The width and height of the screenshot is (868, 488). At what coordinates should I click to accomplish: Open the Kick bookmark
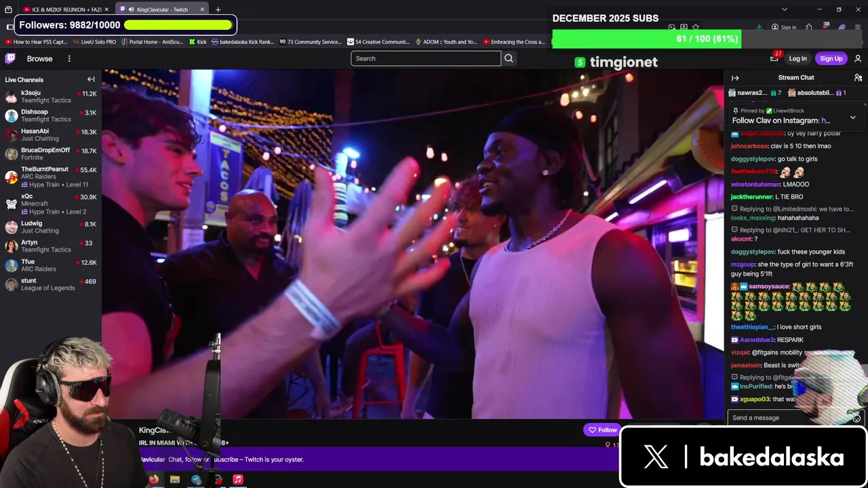pos(197,42)
